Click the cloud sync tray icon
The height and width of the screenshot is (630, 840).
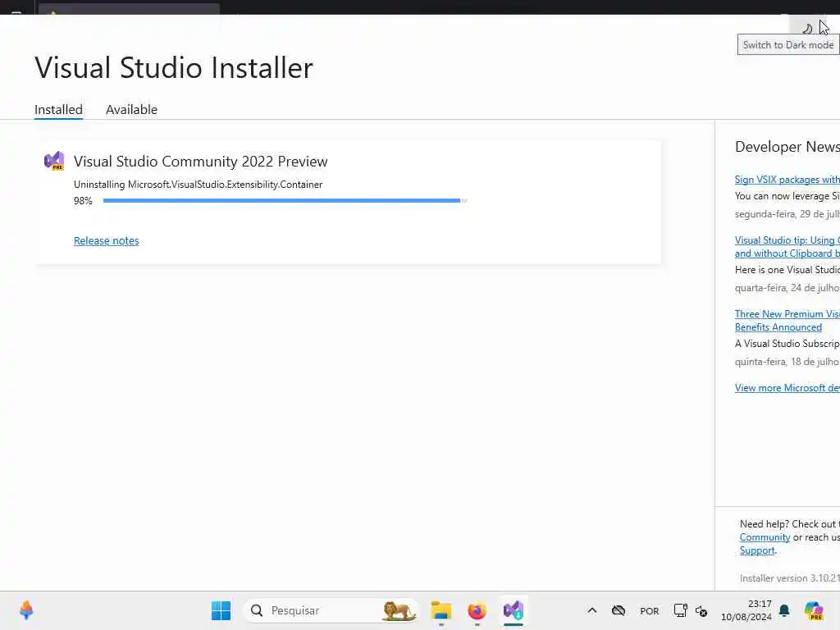[619, 610]
